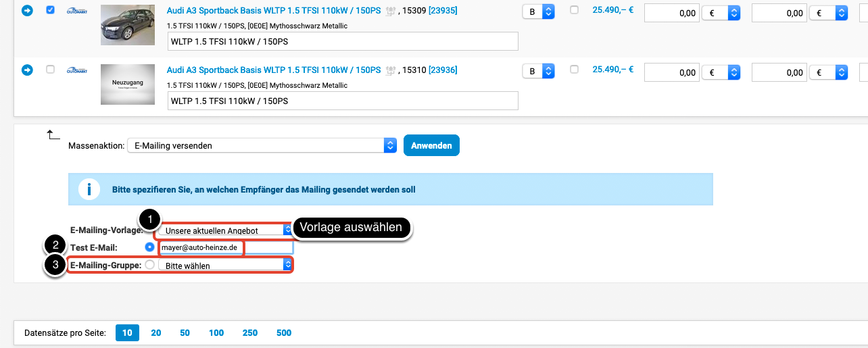Set records per page to 50

pyautogui.click(x=185, y=332)
